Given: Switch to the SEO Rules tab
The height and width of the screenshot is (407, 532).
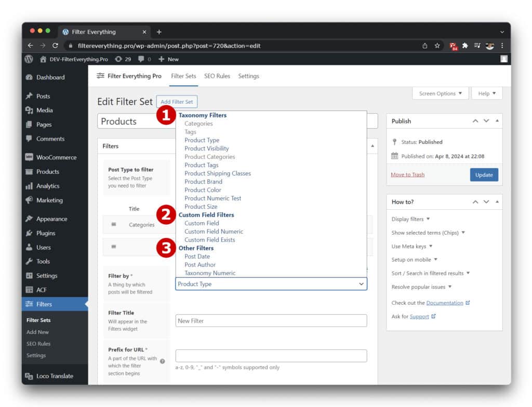Looking at the screenshot, I should click(x=217, y=76).
